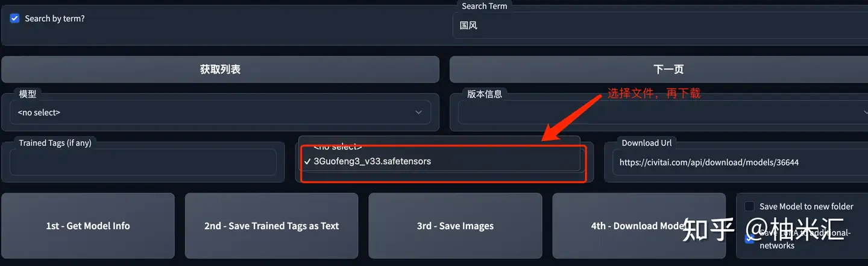The width and height of the screenshot is (868, 266).
Task: Click '2nd - Save Trained Tags as Text'
Action: [x=271, y=226]
